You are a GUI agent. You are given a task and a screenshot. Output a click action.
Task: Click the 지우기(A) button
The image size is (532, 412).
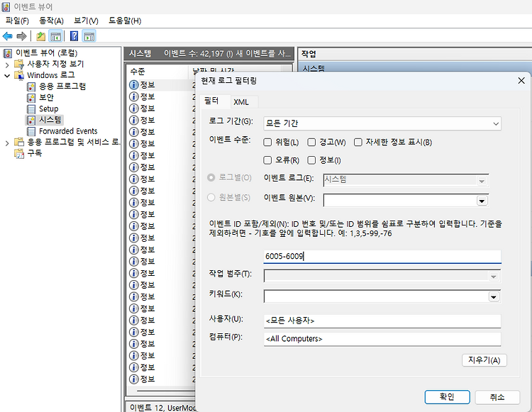click(x=484, y=360)
